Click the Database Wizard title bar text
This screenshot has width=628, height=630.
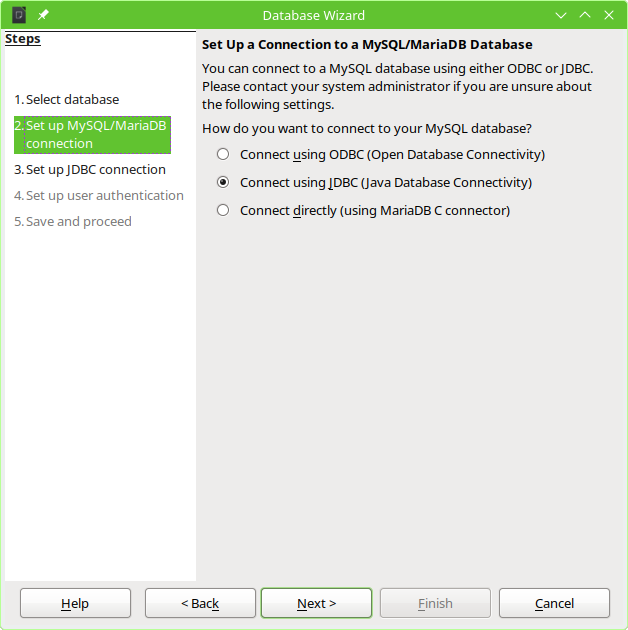[x=313, y=15]
